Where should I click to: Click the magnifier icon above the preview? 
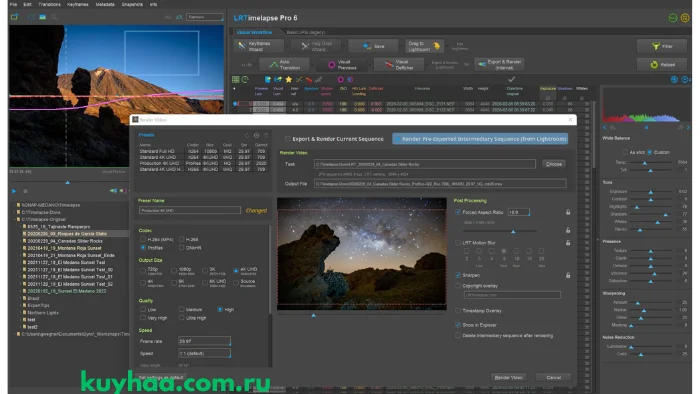tap(54, 17)
